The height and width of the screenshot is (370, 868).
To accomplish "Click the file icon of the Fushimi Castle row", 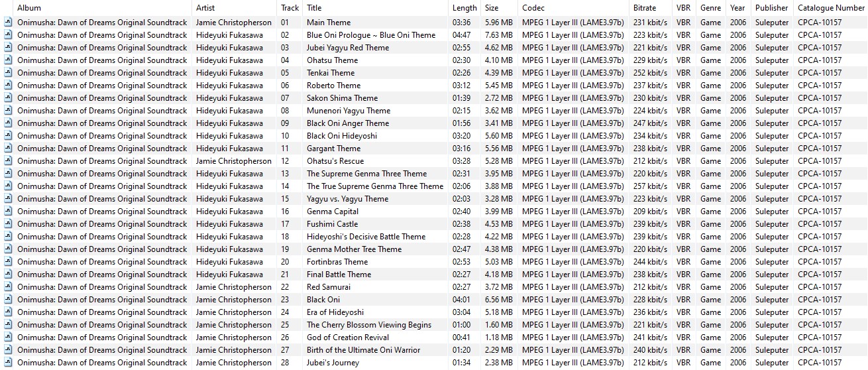I will point(8,224).
